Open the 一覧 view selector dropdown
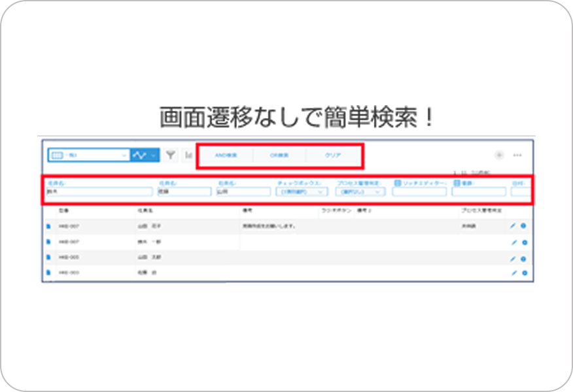Screen dimensions: 573x392 tap(88, 155)
